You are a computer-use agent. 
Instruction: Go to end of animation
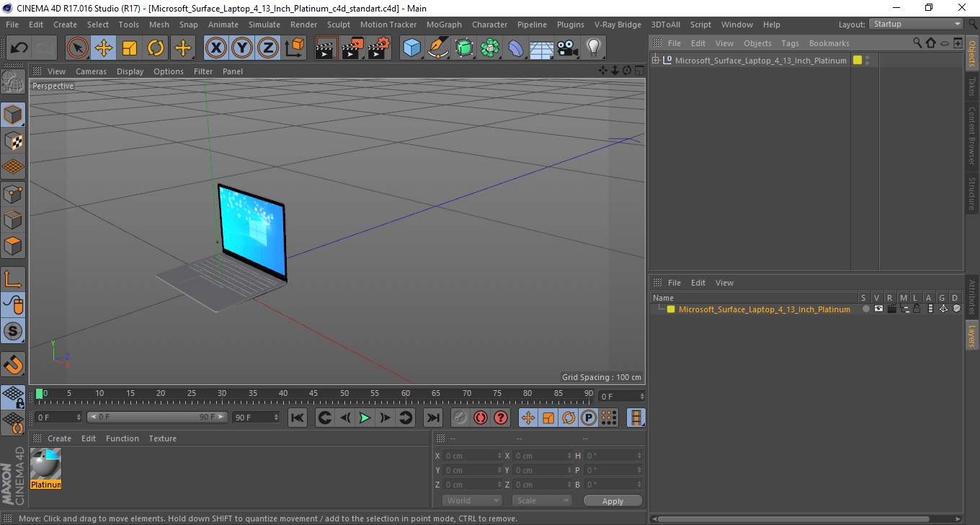coord(432,418)
